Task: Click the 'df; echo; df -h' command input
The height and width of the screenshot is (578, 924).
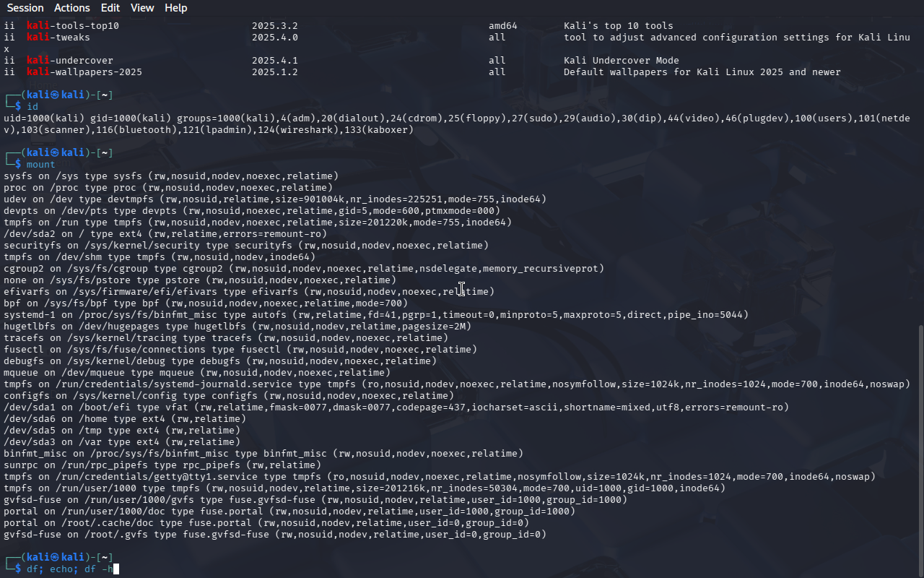Action: pos(69,569)
